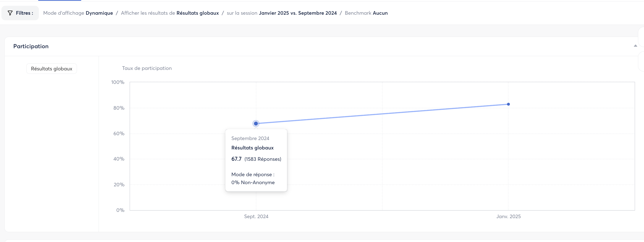Select the Septembre 2024 data point

pyautogui.click(x=256, y=123)
